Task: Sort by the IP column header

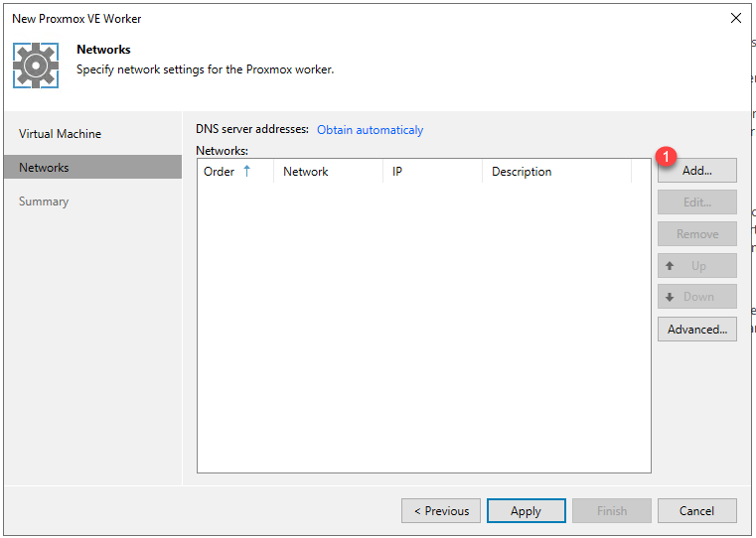Action: tap(432, 172)
